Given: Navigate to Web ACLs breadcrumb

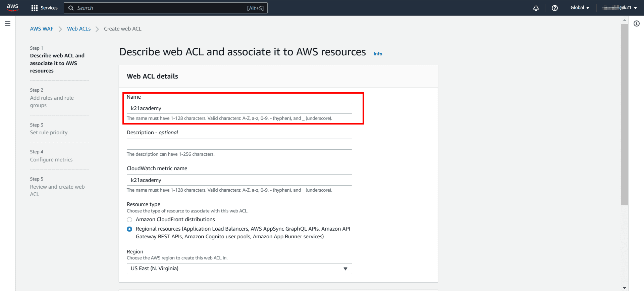Looking at the screenshot, I should pos(79,29).
